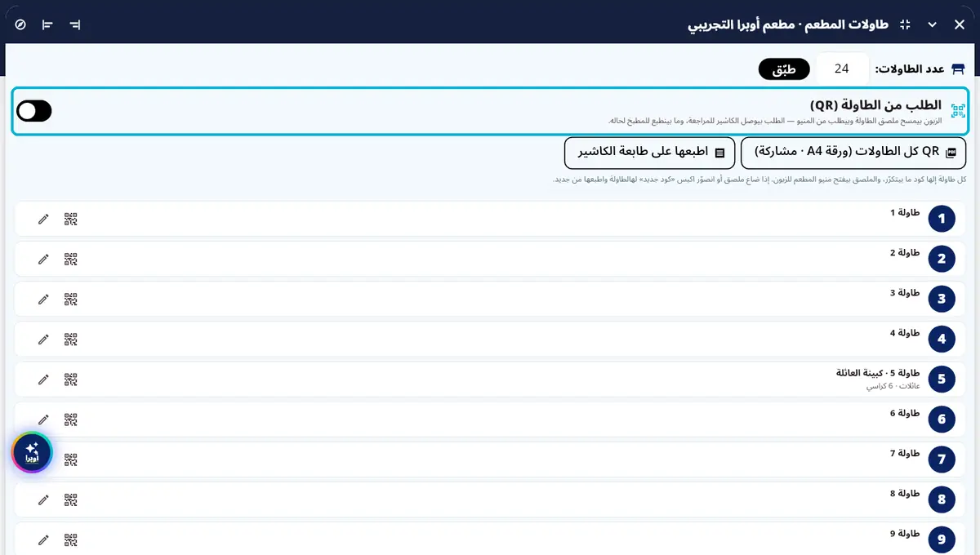Viewport: 980px width, 555px height.
Task: Open the أوبرا AI assistant floating button
Action: 32,452
